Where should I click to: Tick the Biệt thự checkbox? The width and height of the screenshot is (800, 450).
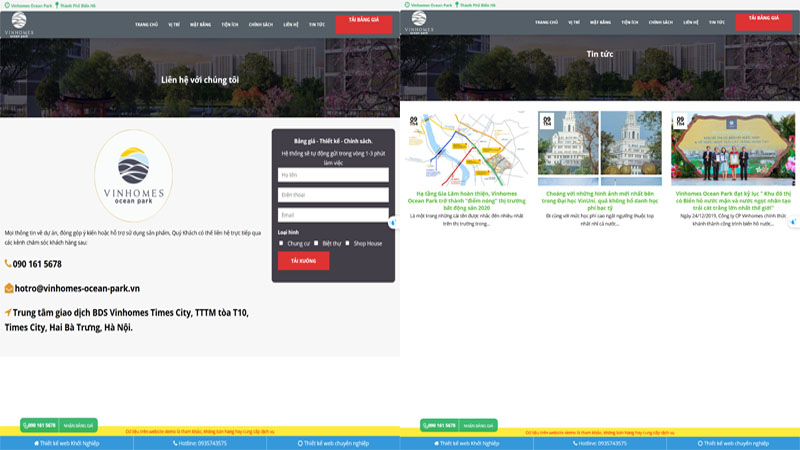[316, 242]
